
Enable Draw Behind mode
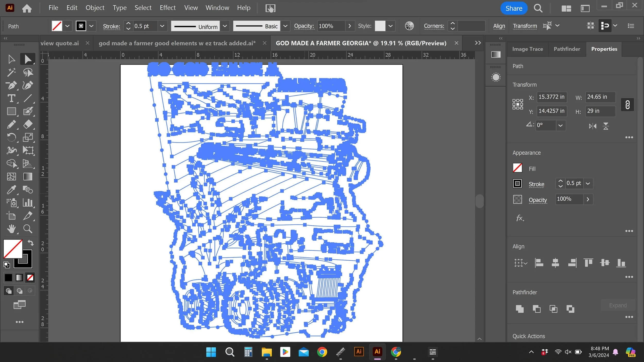point(20,291)
